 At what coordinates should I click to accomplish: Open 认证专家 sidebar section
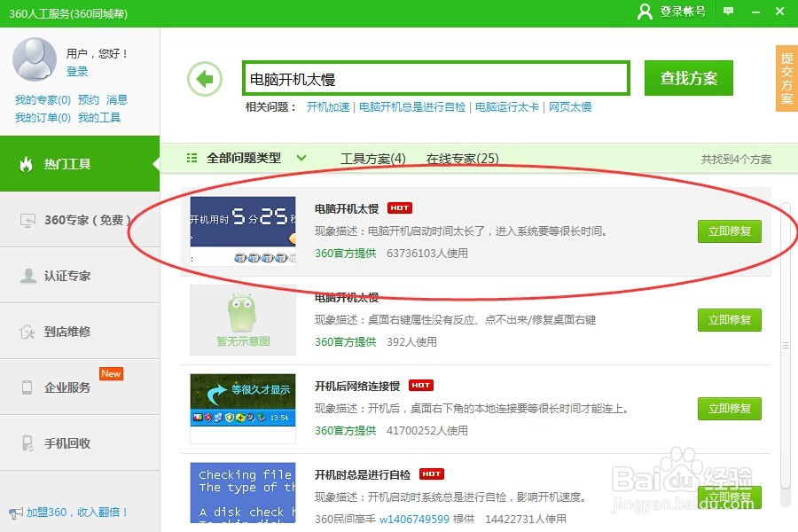[x=80, y=276]
